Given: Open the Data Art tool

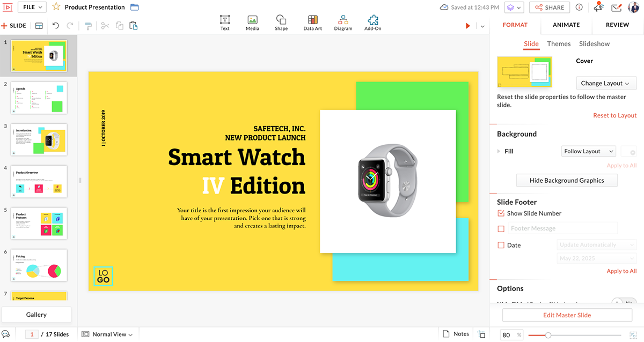Looking at the screenshot, I should [x=312, y=22].
